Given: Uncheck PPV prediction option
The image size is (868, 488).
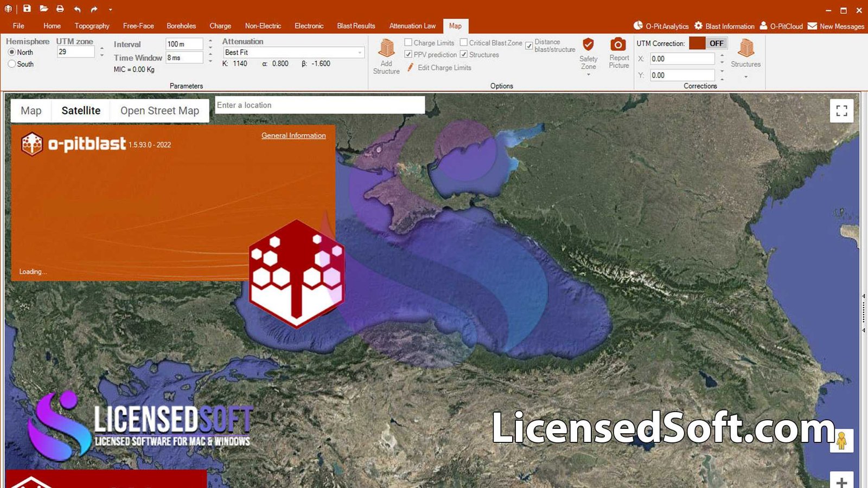Looking at the screenshot, I should click(x=409, y=54).
